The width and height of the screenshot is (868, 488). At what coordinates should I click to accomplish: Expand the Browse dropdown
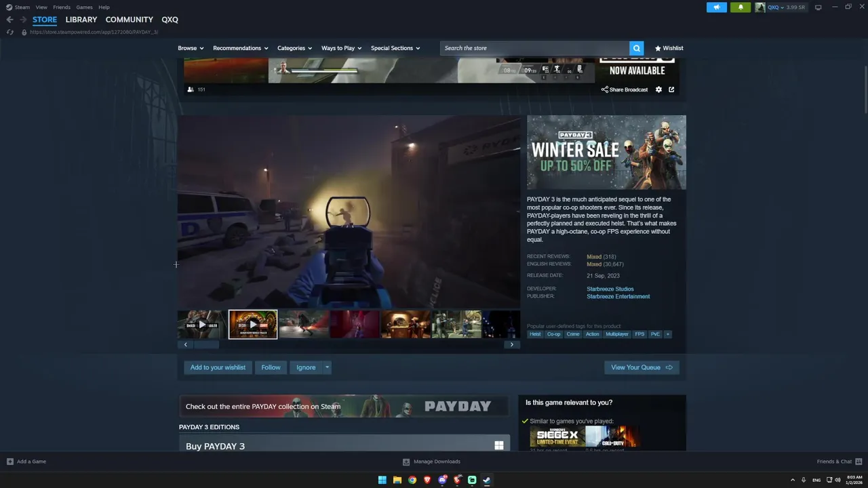point(191,48)
